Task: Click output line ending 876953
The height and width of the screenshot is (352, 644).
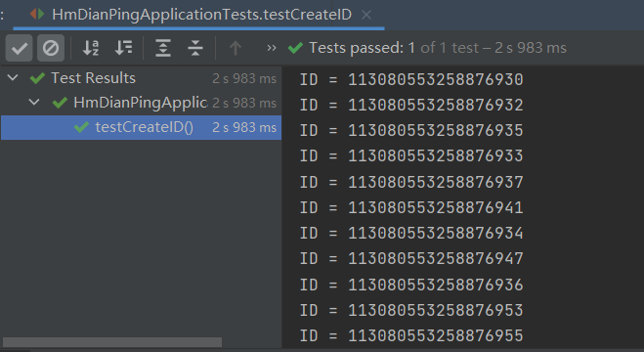Action: tap(411, 310)
